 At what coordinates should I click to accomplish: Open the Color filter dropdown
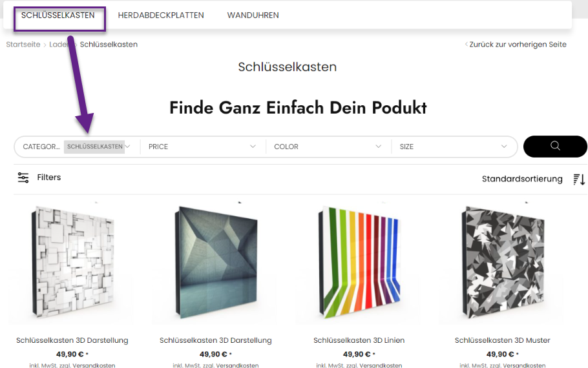pyautogui.click(x=328, y=147)
